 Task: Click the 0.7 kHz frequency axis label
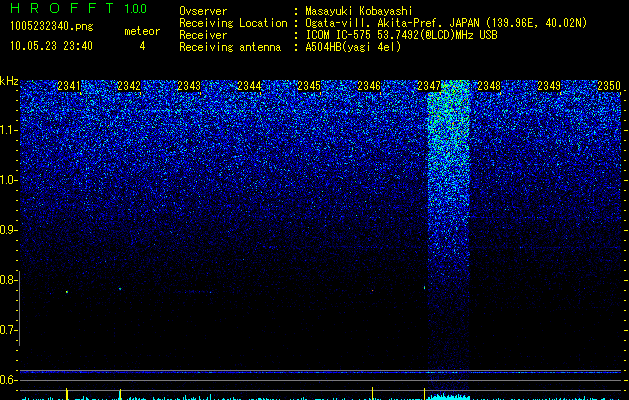pyautogui.click(x=8, y=330)
